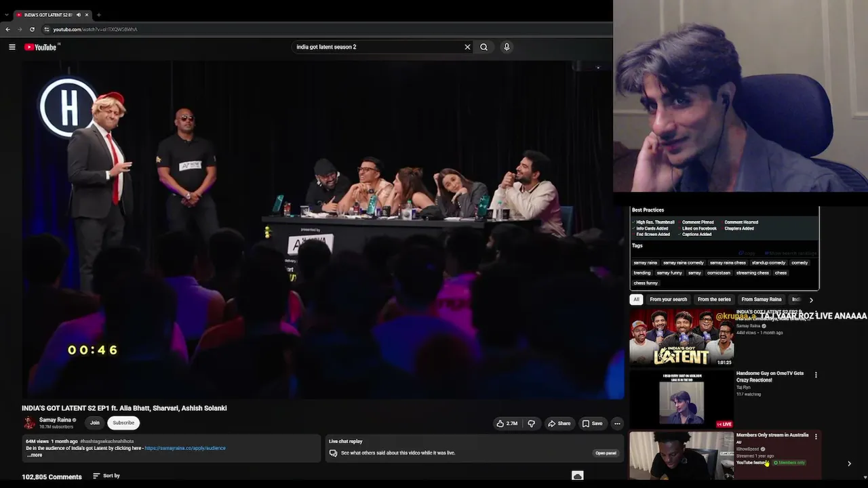The image size is (868, 488).
Task: Open the YouTube hamburger guide menu
Action: (x=12, y=47)
